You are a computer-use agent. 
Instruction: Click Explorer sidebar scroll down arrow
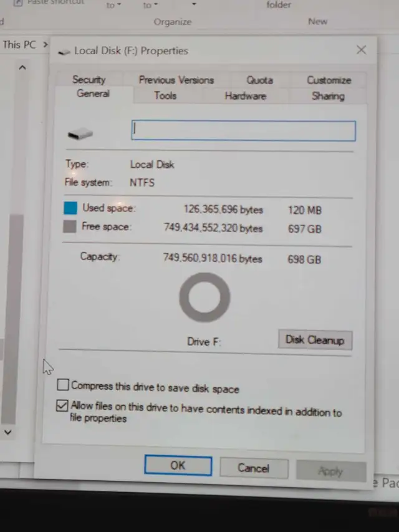click(8, 432)
